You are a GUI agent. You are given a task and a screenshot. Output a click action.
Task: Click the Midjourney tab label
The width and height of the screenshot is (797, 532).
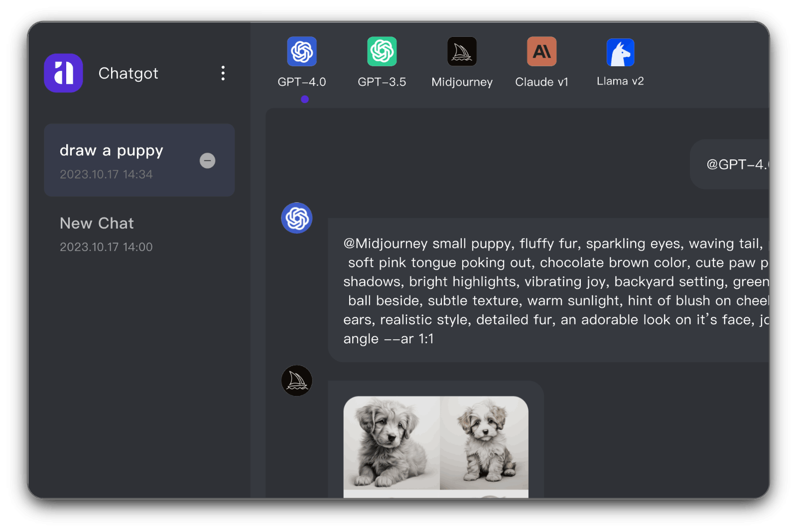(462, 82)
